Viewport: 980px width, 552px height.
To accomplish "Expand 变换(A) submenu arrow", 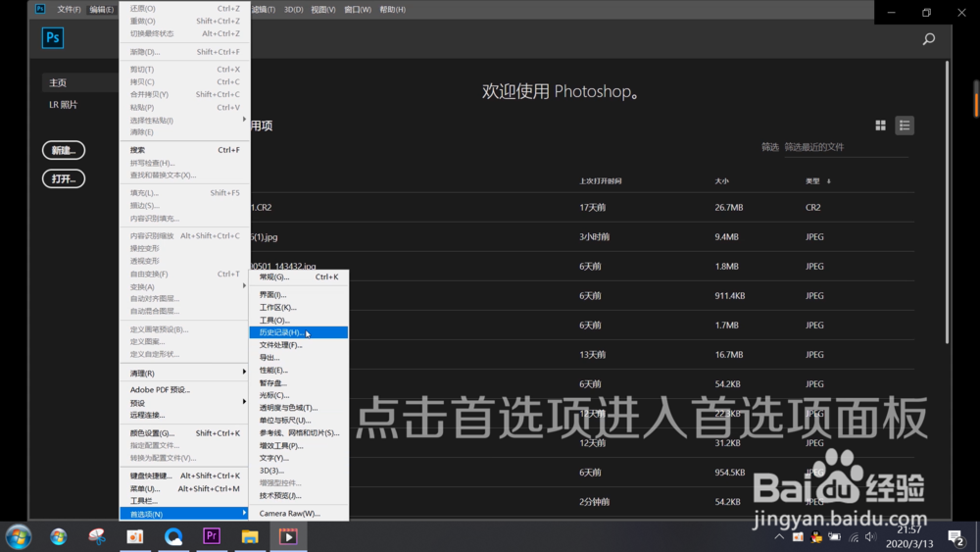I will [x=244, y=285].
